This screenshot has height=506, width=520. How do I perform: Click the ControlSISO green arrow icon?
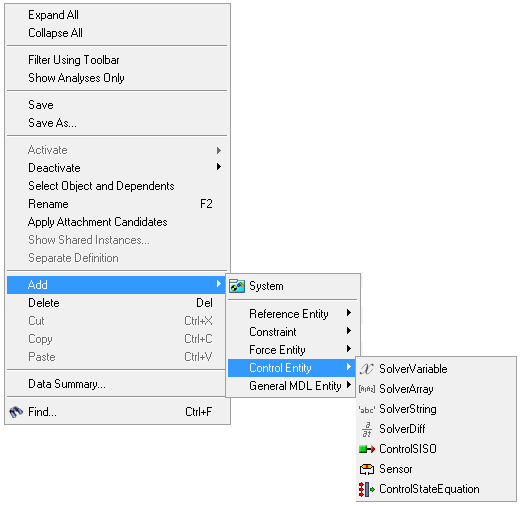[367, 449]
